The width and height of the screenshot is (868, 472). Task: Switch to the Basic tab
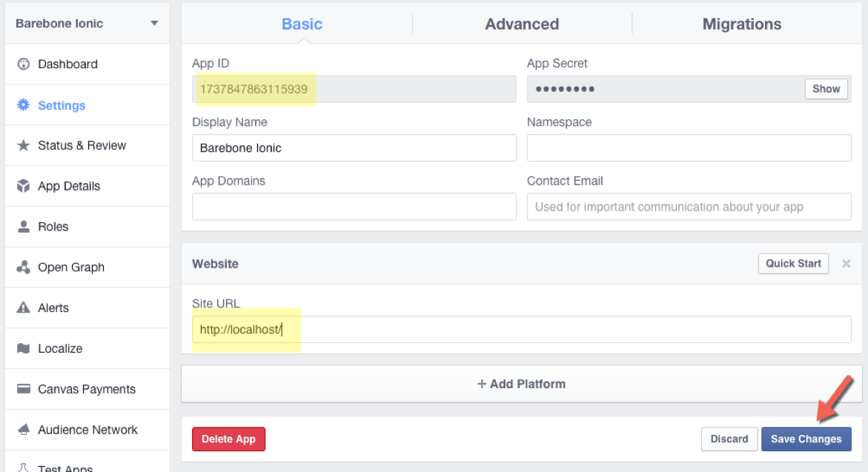[x=302, y=24]
